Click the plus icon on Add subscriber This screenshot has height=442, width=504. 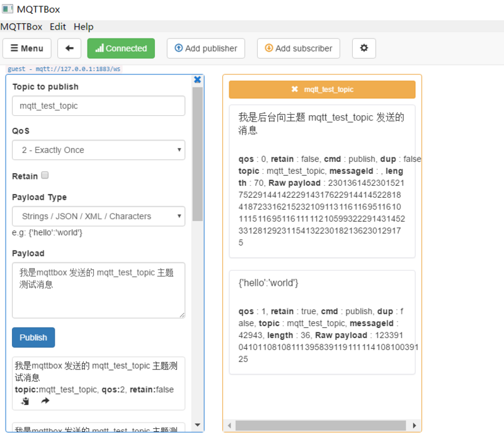pos(268,48)
